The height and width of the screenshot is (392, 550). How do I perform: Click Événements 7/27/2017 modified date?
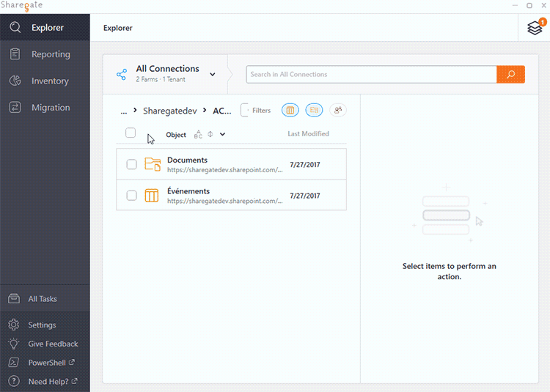pyautogui.click(x=305, y=196)
